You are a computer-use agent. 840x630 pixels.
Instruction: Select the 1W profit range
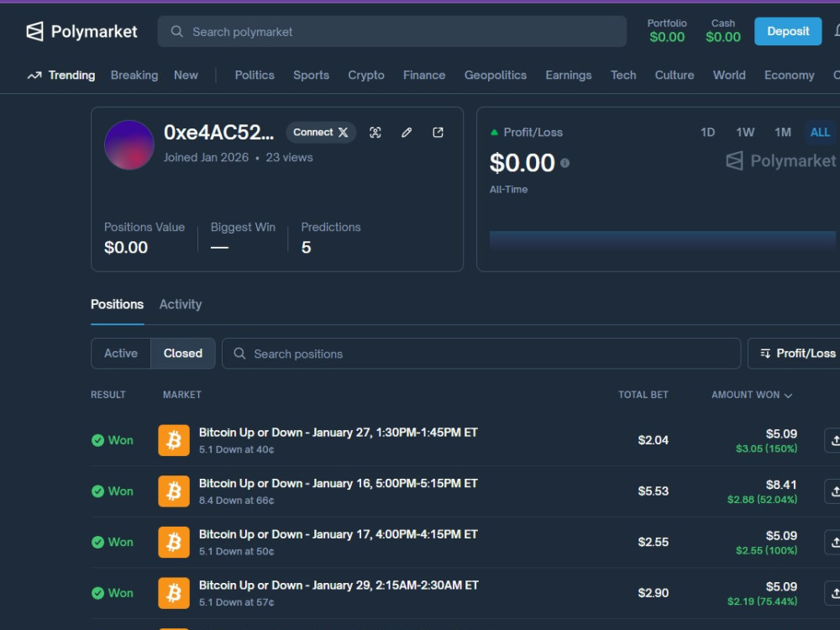click(745, 133)
